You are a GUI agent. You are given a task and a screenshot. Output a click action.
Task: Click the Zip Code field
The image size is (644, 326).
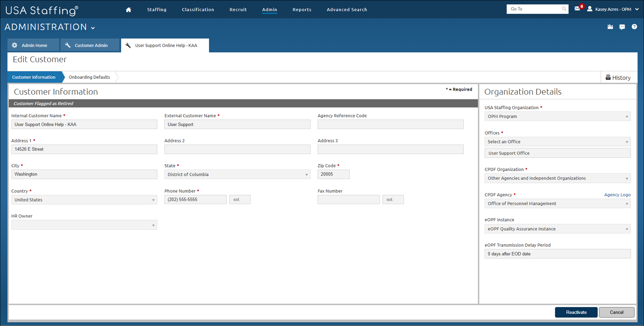334,174
